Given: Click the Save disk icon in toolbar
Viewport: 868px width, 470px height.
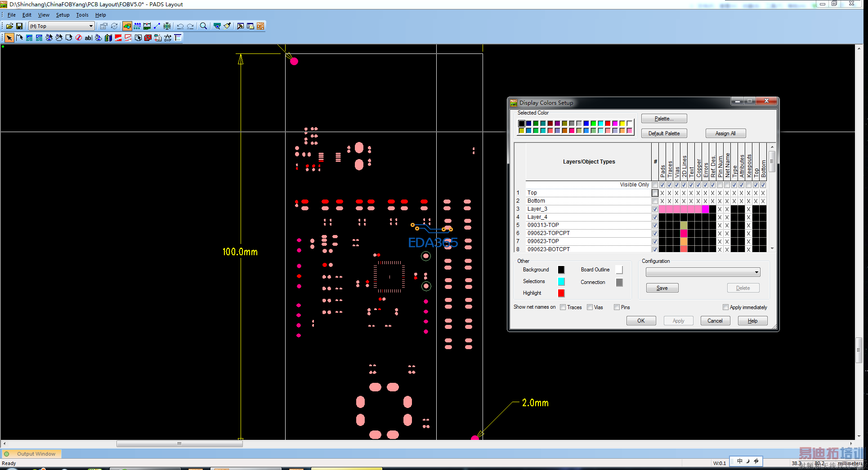Looking at the screenshot, I should (x=19, y=26).
